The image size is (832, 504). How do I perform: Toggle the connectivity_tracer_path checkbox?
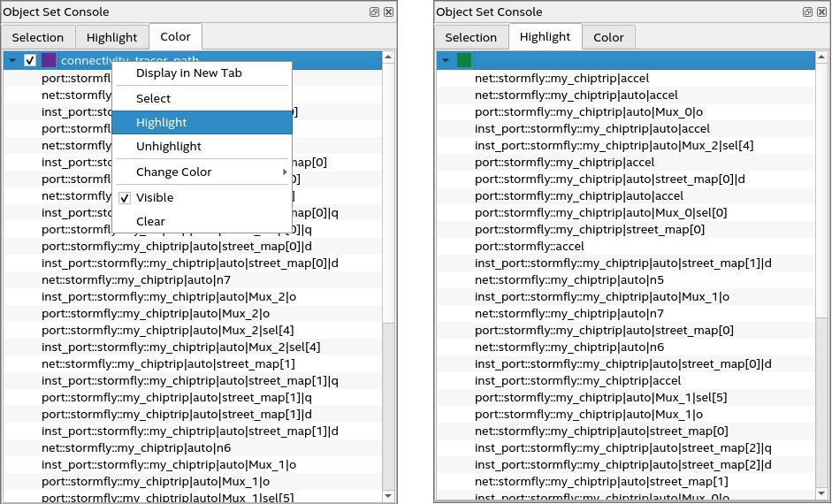tap(30, 60)
